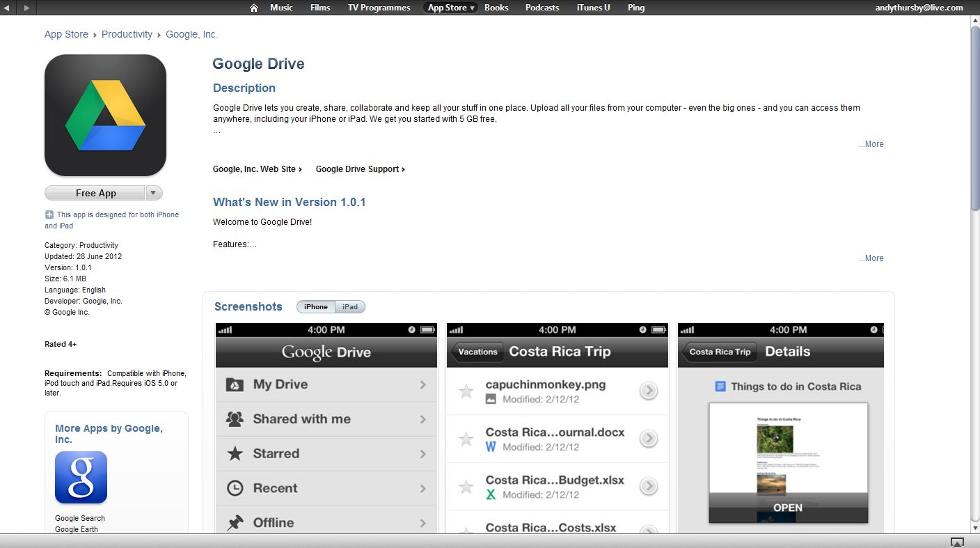Open the Podcasts tab

[x=542, y=8]
